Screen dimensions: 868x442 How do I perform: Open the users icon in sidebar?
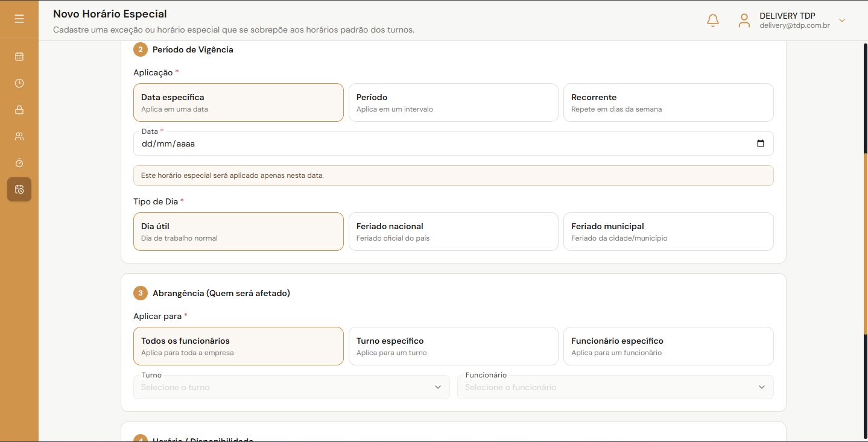click(19, 136)
